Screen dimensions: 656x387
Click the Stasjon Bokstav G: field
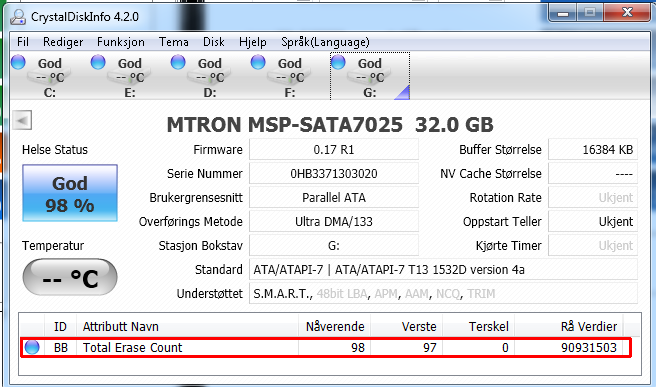pyautogui.click(x=334, y=245)
